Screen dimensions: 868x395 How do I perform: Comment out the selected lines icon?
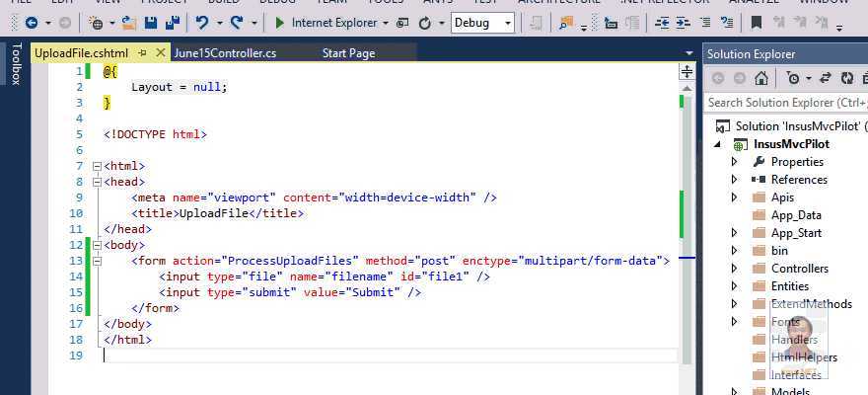coord(704,23)
